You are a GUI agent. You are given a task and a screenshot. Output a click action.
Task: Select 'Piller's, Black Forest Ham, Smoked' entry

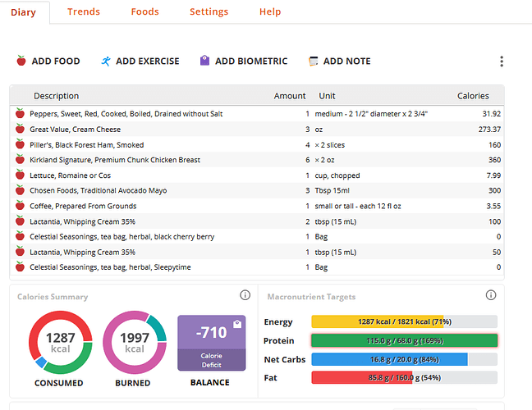(86, 144)
